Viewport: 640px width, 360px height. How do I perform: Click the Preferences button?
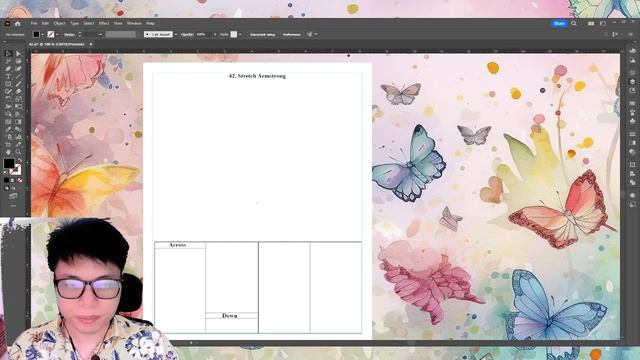pyautogui.click(x=291, y=35)
